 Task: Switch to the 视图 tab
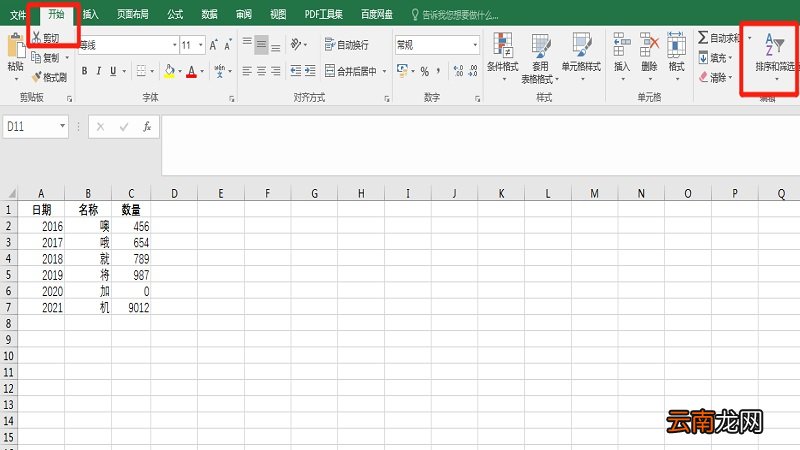click(278, 14)
